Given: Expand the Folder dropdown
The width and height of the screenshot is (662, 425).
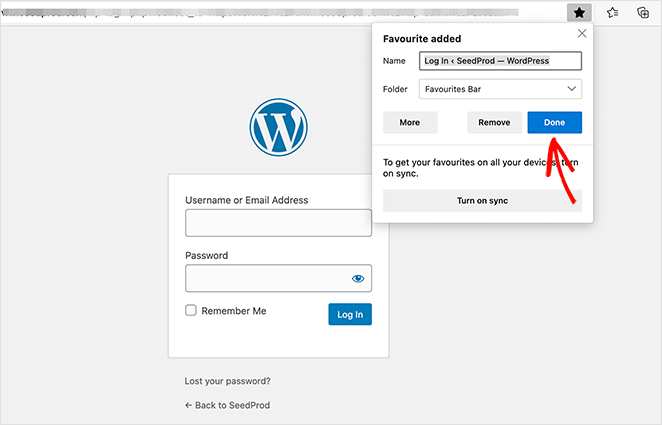Looking at the screenshot, I should coord(500,89).
